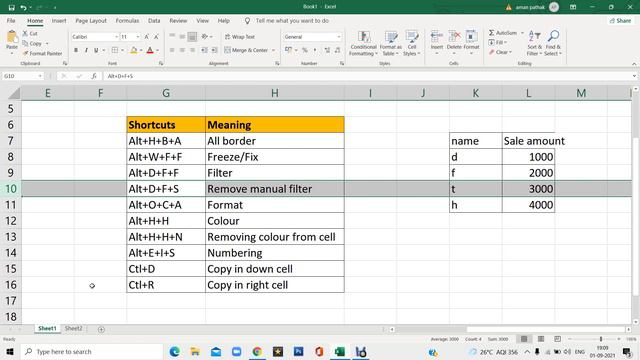Open the Fill Color dropdown arrow
Screen dimensions: 640x360
[x=141, y=50]
